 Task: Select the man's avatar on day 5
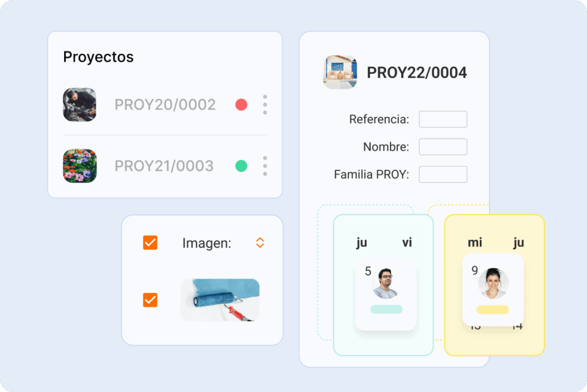coord(385,284)
